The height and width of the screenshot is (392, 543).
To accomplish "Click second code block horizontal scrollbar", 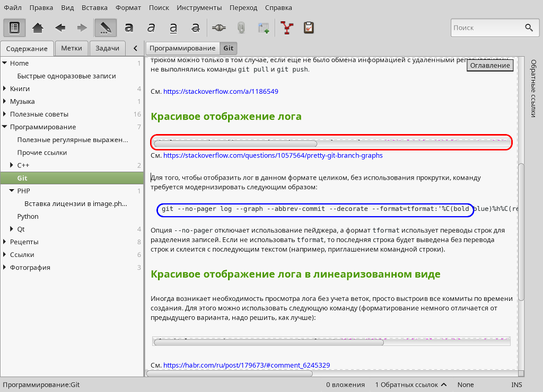I will (x=269, y=342).
